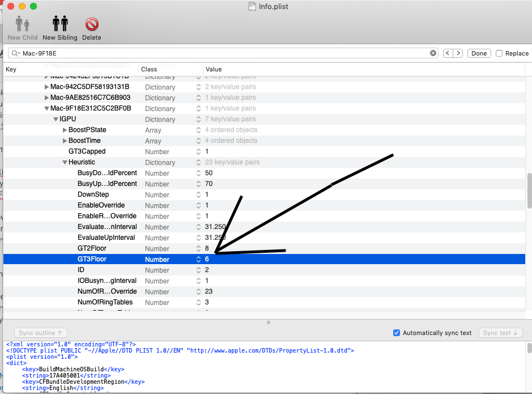
Task: Uncheck Automatically sync text
Action: [397, 333]
